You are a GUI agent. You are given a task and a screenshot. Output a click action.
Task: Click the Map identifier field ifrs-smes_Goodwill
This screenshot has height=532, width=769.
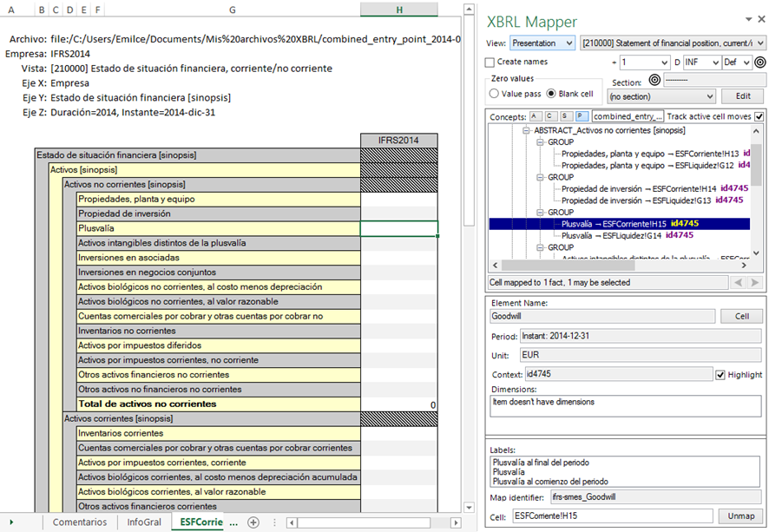click(655, 496)
